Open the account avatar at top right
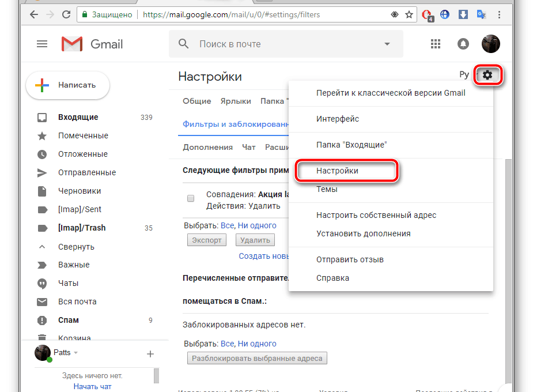 pyautogui.click(x=490, y=43)
